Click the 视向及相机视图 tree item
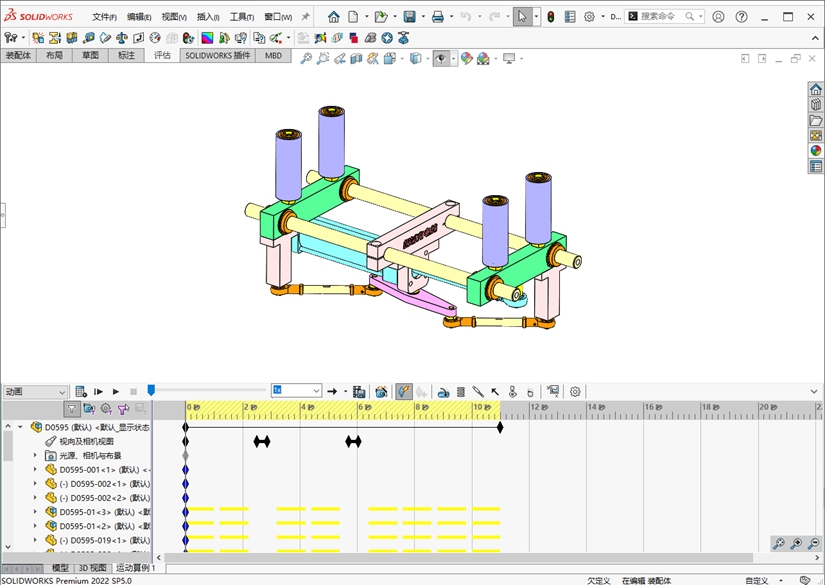Image resolution: width=825 pixels, height=585 pixels. tap(85, 441)
